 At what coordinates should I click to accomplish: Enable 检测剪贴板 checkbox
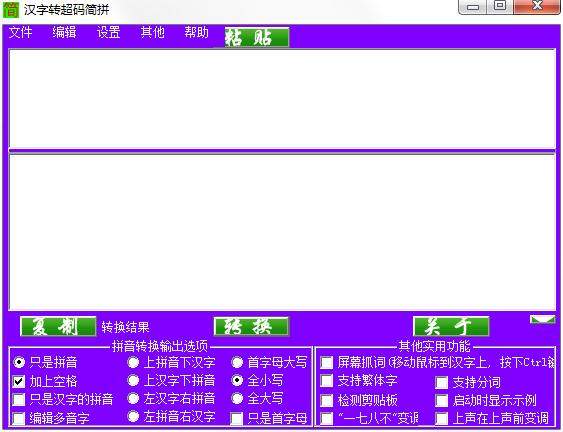pos(326,400)
